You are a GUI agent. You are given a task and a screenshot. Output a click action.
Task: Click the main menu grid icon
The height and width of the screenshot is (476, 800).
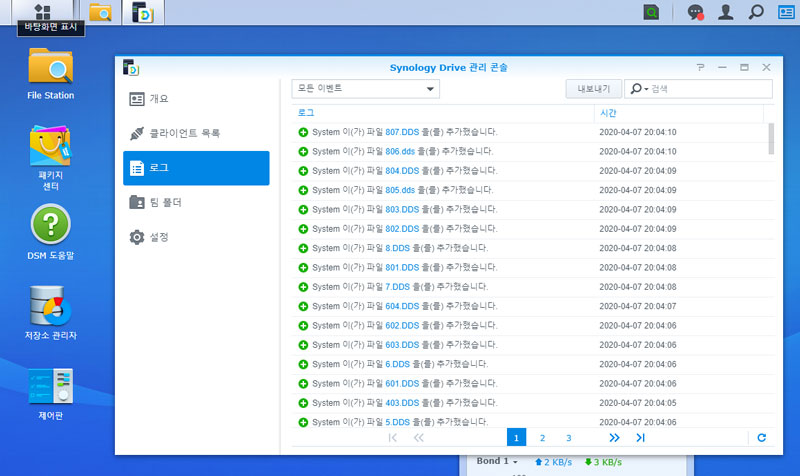point(42,12)
